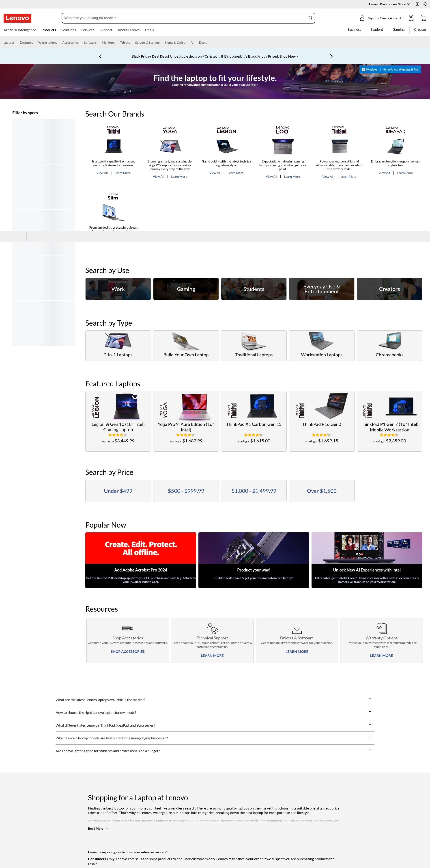Viewport: 430px width, 868px height.
Task: Click the Drivers & Software download icon
Action: coord(297,628)
